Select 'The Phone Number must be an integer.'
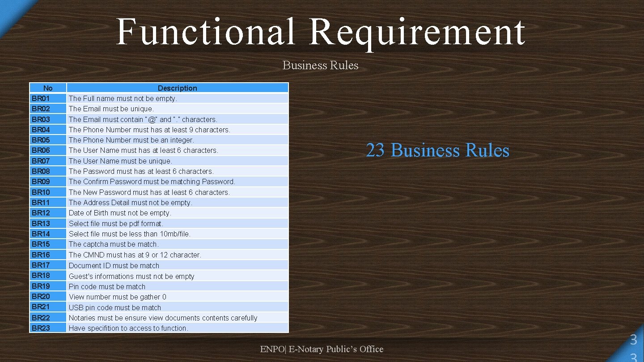Image resolution: width=644 pixels, height=362 pixels. pyautogui.click(x=178, y=140)
